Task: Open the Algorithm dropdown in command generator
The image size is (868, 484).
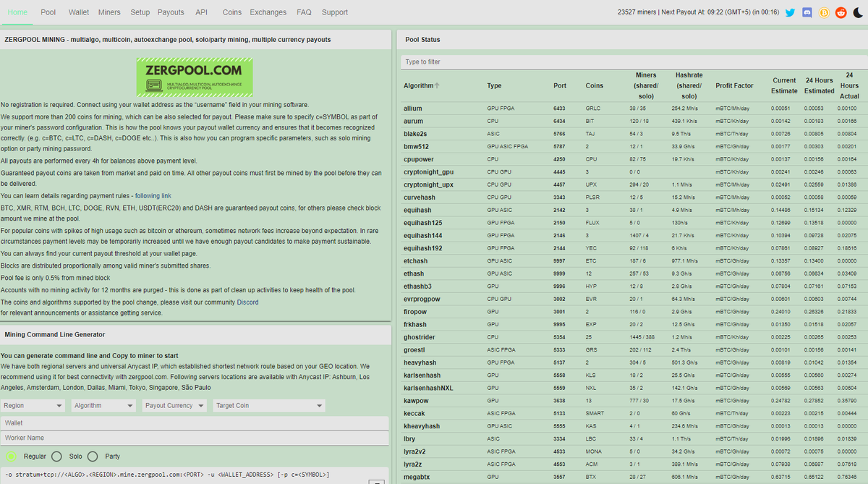Action: point(103,406)
